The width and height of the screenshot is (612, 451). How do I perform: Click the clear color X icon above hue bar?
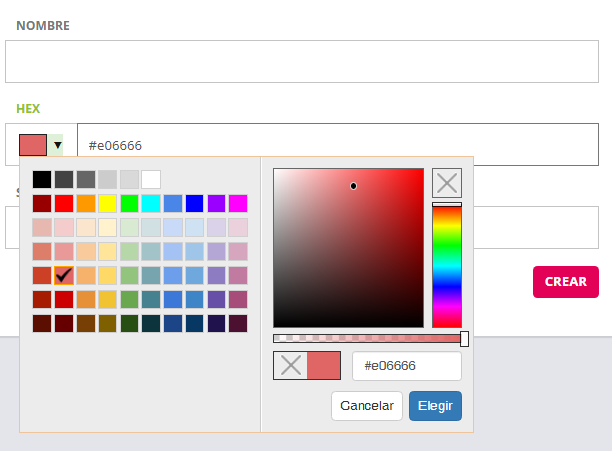tap(447, 183)
